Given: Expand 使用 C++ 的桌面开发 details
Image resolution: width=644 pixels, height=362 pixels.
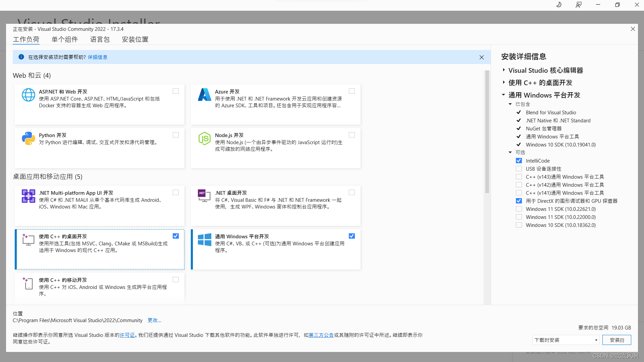Looking at the screenshot, I should tap(504, 82).
